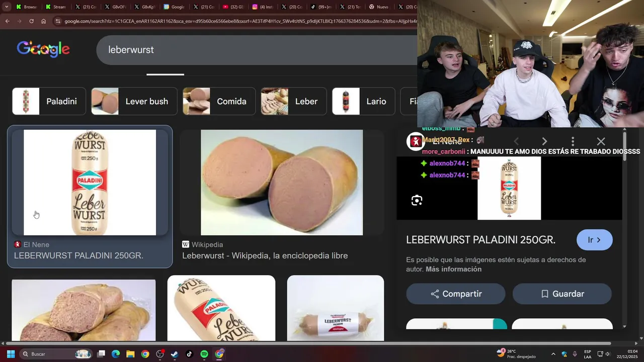Open the small Leberwurst-labeled sausage thumbnail

click(336, 308)
